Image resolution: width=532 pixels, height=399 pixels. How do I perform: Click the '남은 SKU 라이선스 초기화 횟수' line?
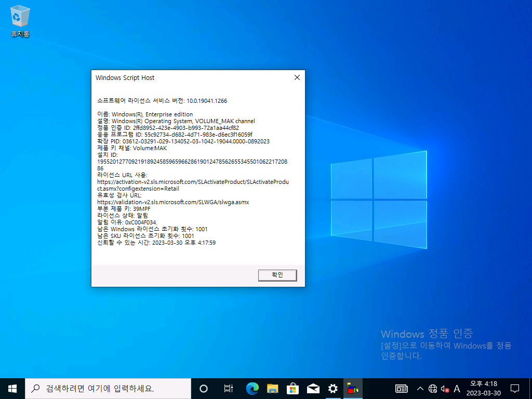(145, 236)
